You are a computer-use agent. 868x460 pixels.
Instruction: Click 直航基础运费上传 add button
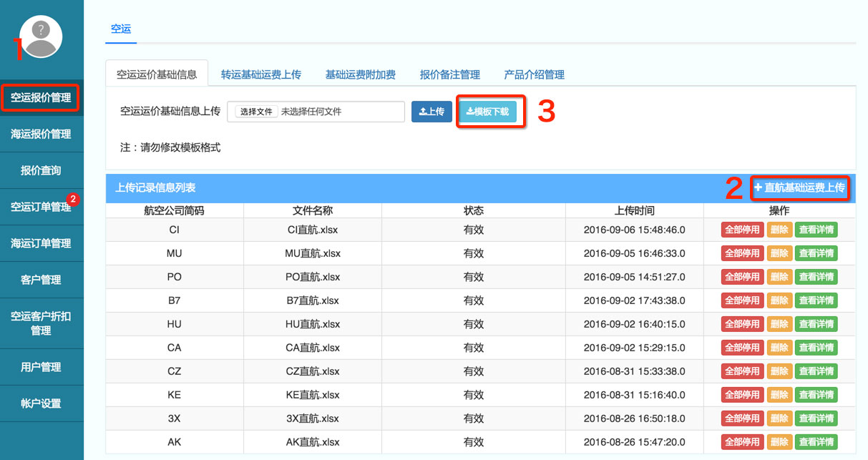click(799, 187)
